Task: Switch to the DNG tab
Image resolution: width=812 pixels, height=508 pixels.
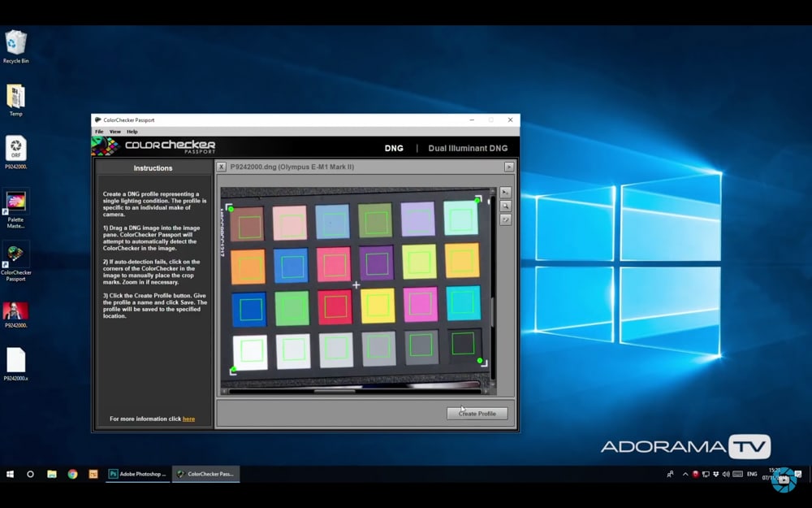Action: click(x=394, y=149)
